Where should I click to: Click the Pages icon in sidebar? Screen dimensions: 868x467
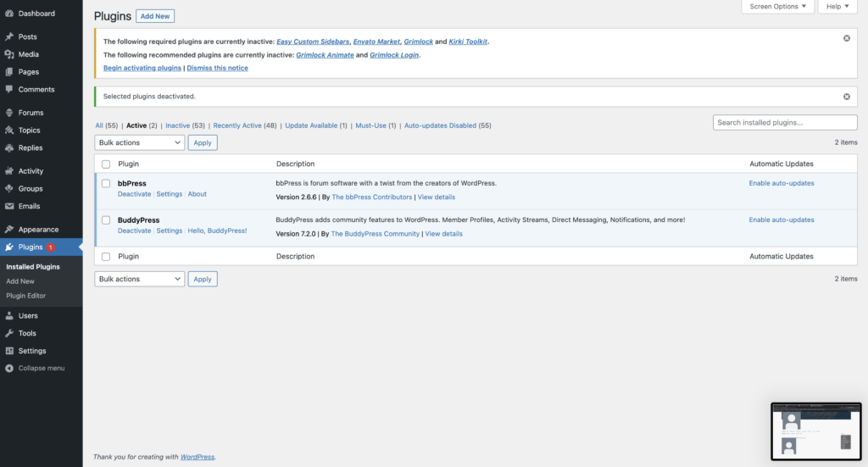[9, 72]
